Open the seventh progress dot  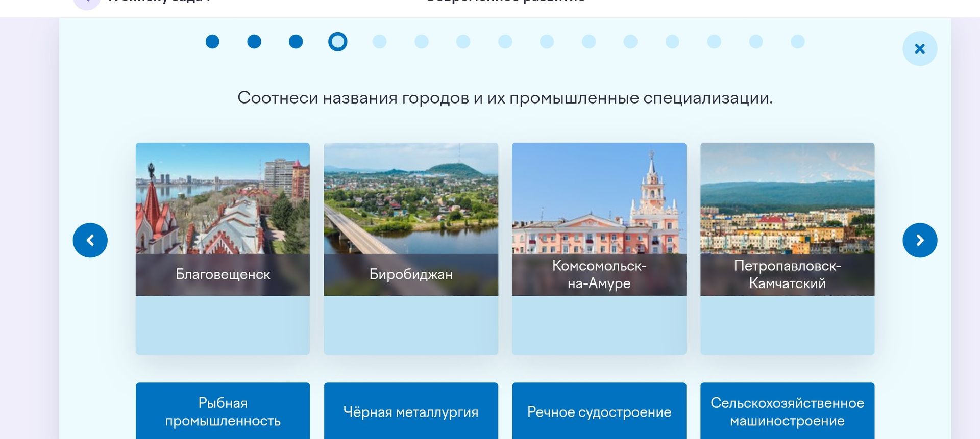point(463,42)
